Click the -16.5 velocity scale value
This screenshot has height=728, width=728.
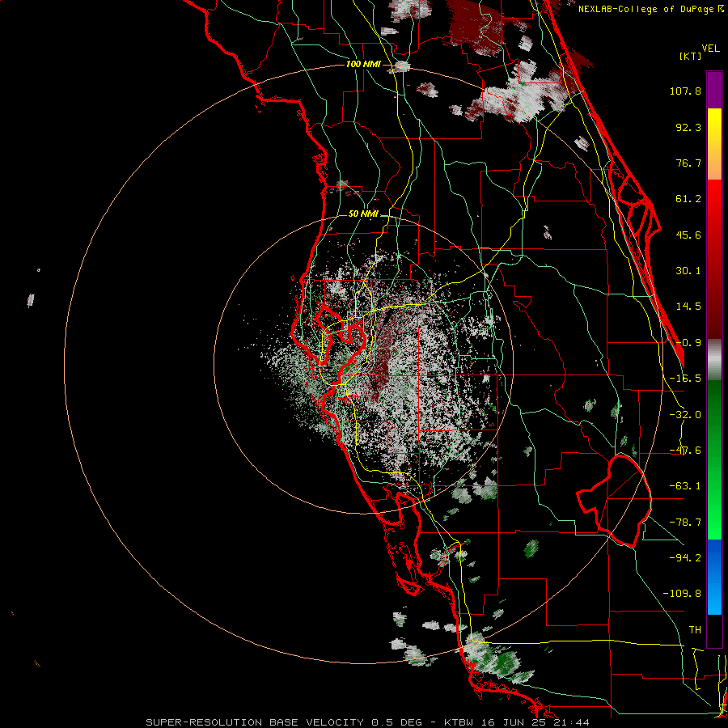click(685, 379)
